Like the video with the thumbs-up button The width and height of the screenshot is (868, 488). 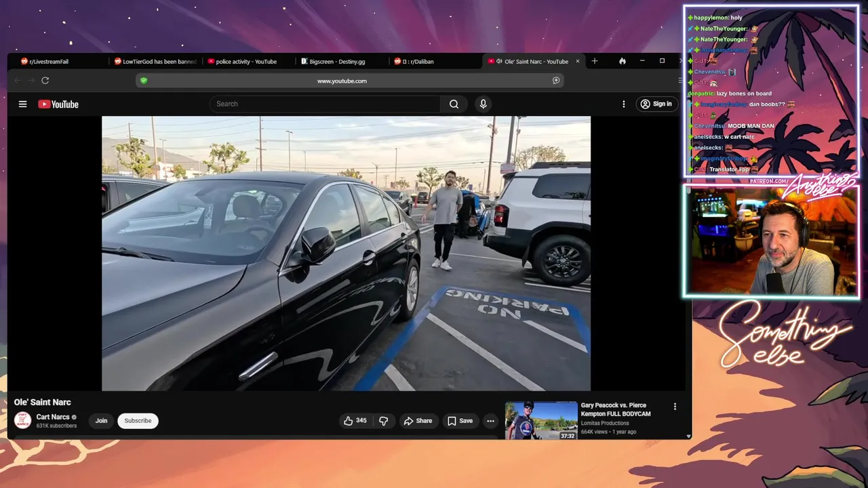[x=355, y=421]
